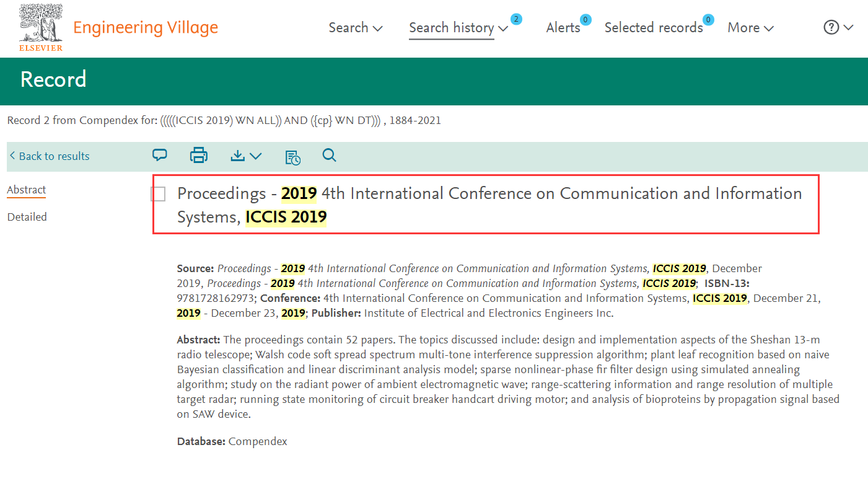Select the ICCIS 2019 proceedings record checkbox
The width and height of the screenshot is (868, 481).
pyautogui.click(x=158, y=194)
